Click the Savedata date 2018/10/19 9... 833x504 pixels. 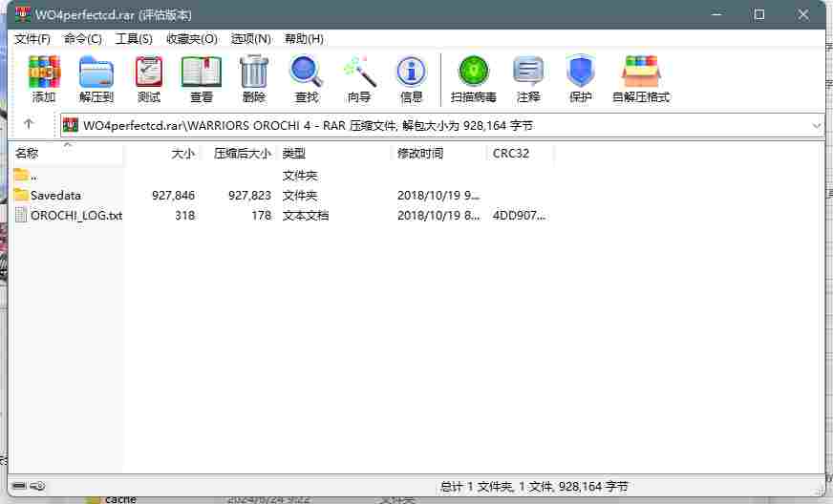pyautogui.click(x=438, y=196)
